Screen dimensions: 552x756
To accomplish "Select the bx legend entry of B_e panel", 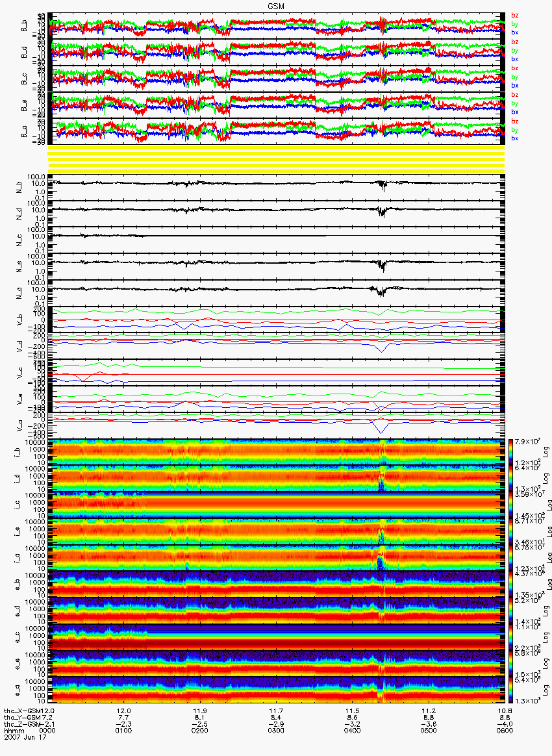I will [x=515, y=112].
